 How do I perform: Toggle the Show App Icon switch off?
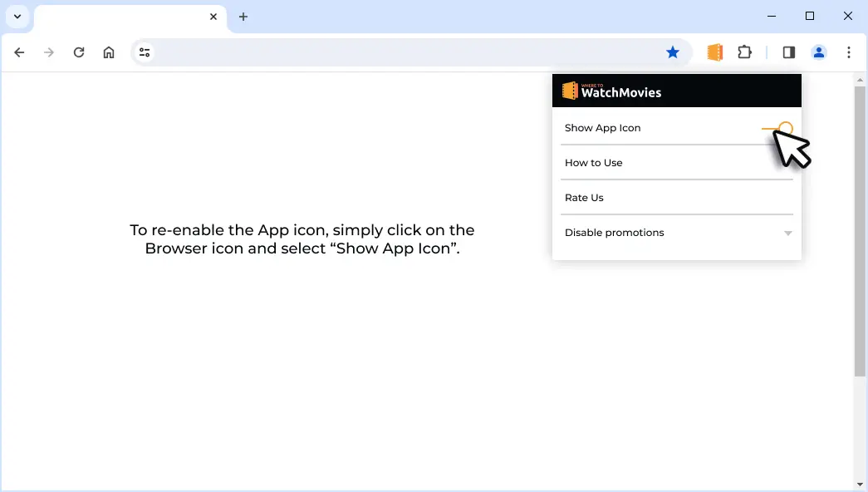(779, 128)
